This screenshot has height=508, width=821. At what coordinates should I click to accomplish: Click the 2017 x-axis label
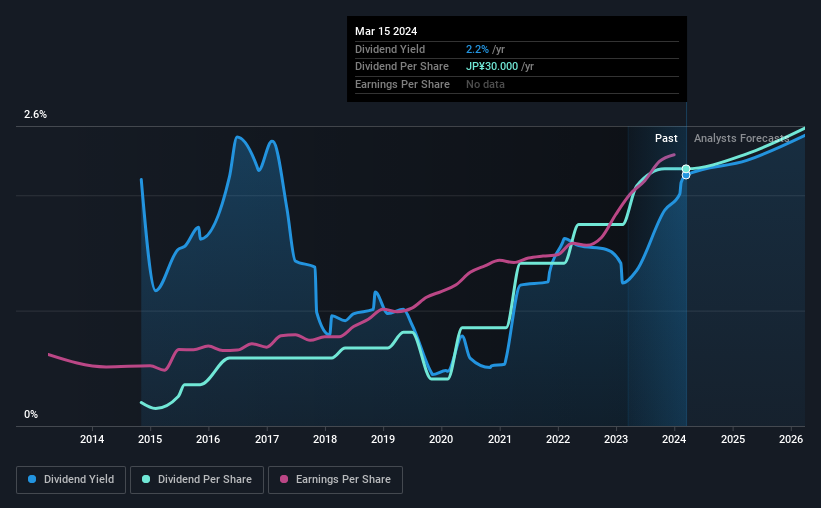(x=267, y=439)
